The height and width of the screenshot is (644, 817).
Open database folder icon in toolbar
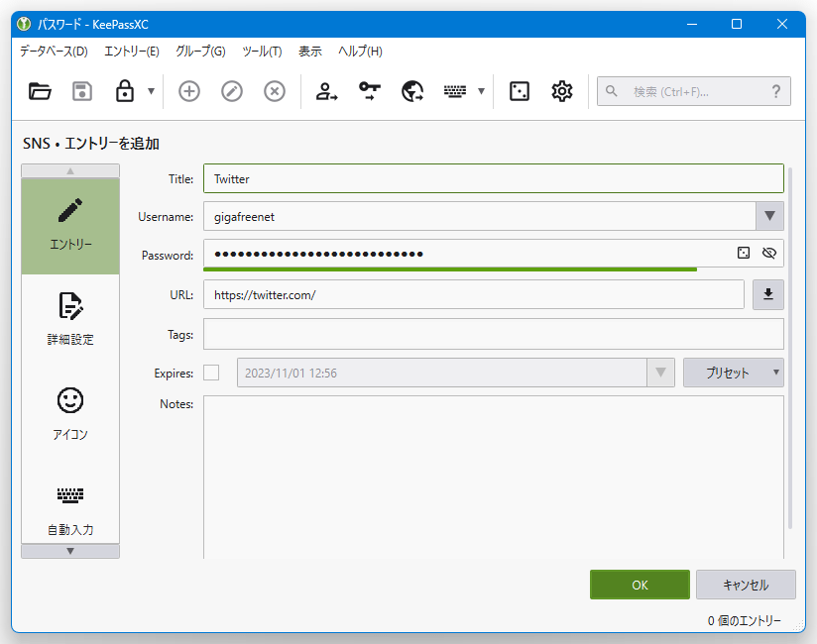40,91
